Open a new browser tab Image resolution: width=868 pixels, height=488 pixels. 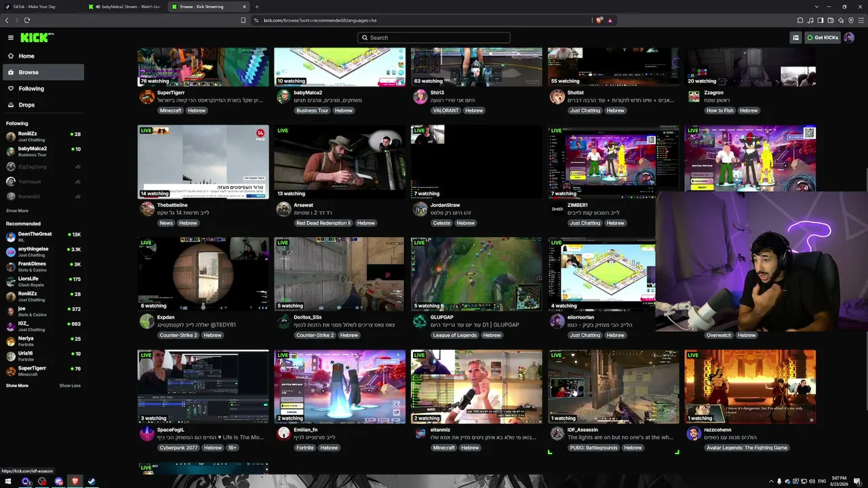click(x=257, y=7)
